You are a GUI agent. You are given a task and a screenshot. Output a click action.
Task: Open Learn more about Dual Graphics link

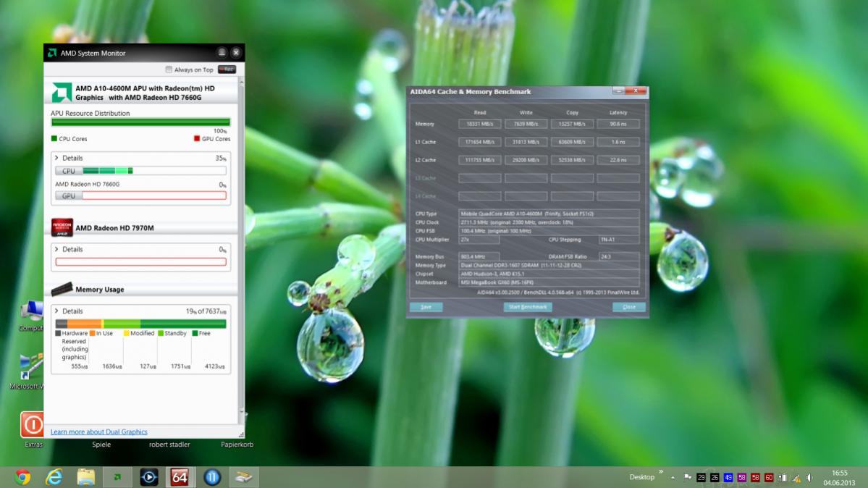98,432
